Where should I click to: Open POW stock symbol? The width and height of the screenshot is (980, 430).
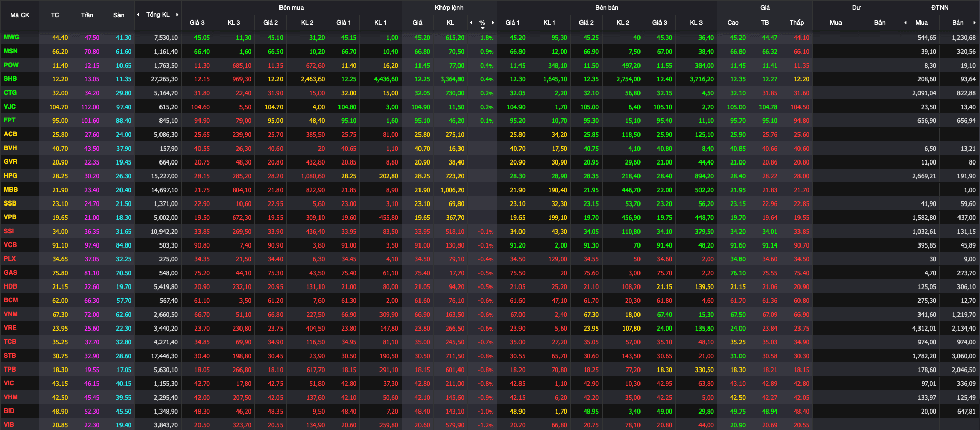pyautogui.click(x=11, y=65)
